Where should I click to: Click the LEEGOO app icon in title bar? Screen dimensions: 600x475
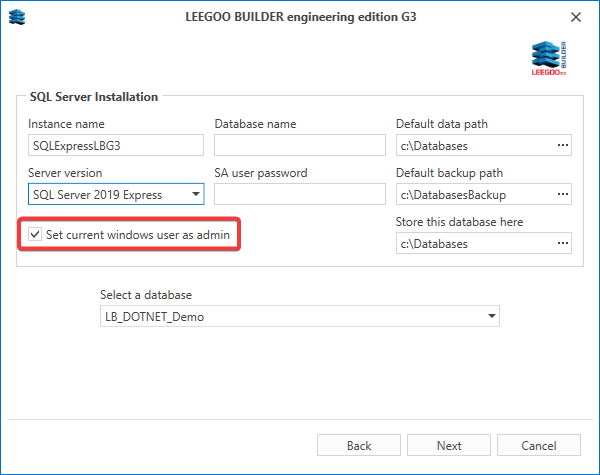(17, 17)
